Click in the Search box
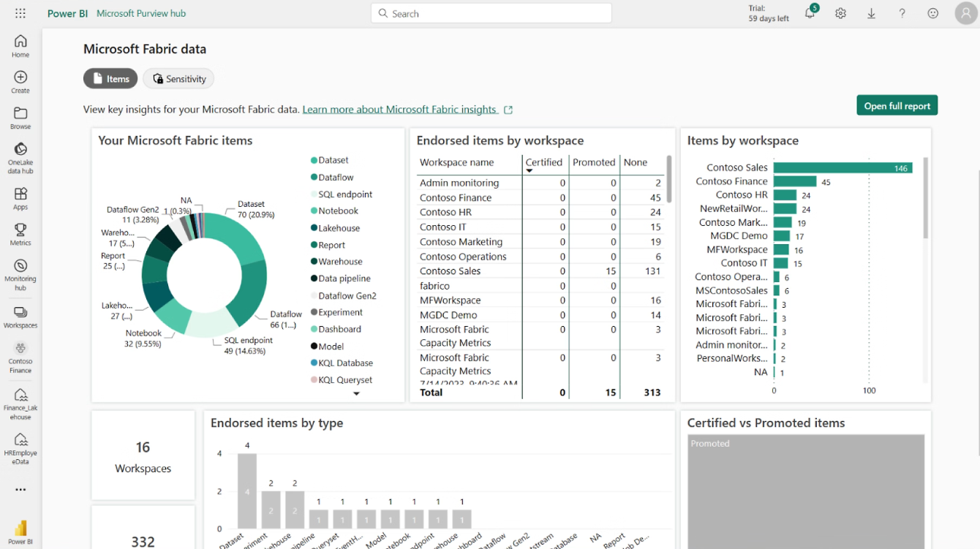This screenshot has height=549, width=980. (491, 13)
